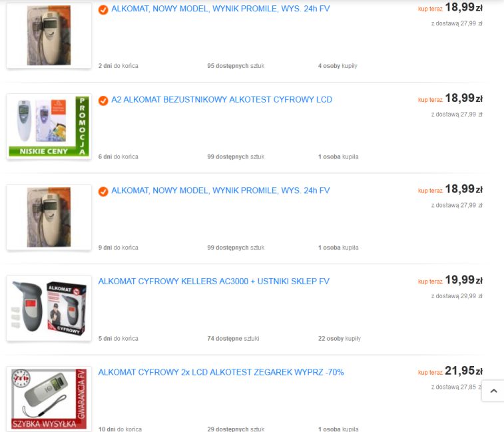
Task: Click Kellers AC3000 grey breathalyzer thumbnail
Action: (x=49, y=308)
